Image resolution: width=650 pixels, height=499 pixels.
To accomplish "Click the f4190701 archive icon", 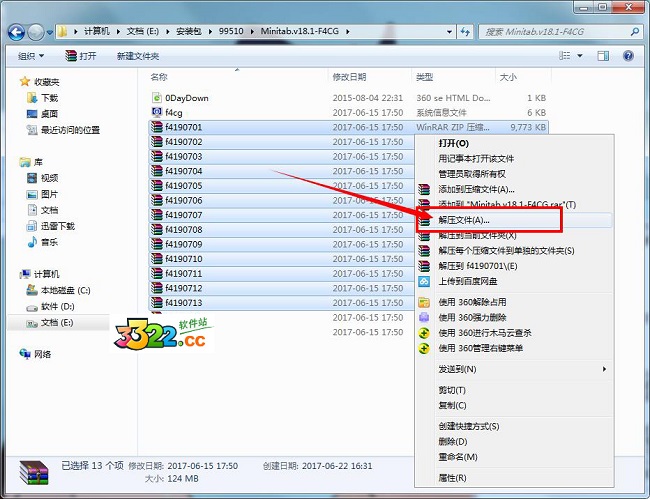I will click(x=157, y=126).
